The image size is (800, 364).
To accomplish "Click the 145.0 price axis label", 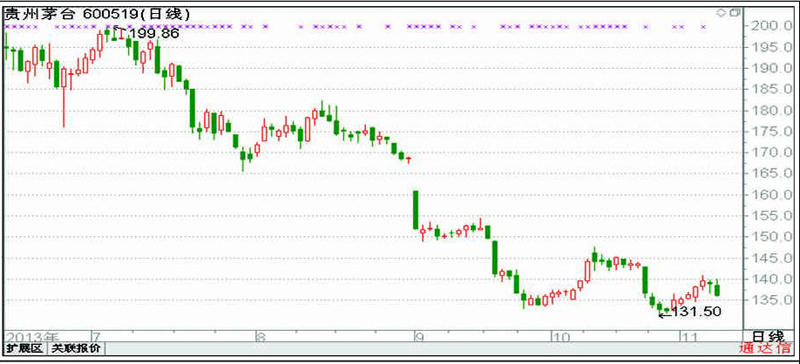I will [x=771, y=258].
